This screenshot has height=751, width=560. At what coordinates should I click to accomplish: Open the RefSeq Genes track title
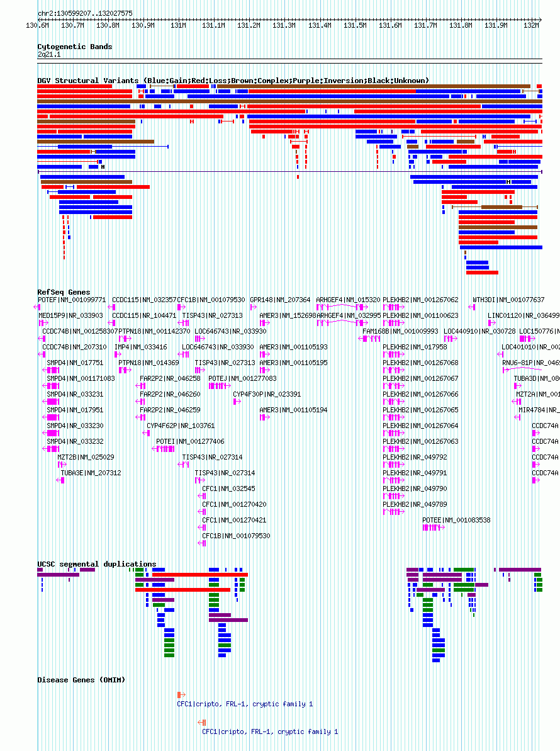(x=64, y=292)
